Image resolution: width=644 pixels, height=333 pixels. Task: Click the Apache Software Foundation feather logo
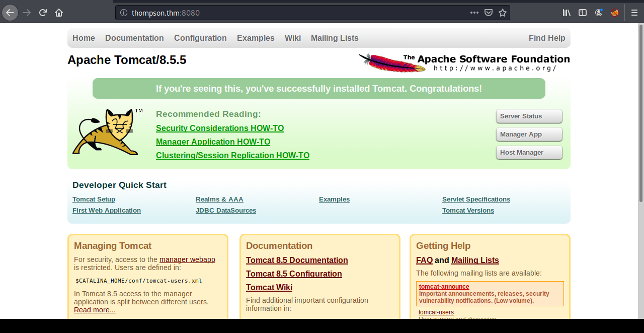pos(464,62)
